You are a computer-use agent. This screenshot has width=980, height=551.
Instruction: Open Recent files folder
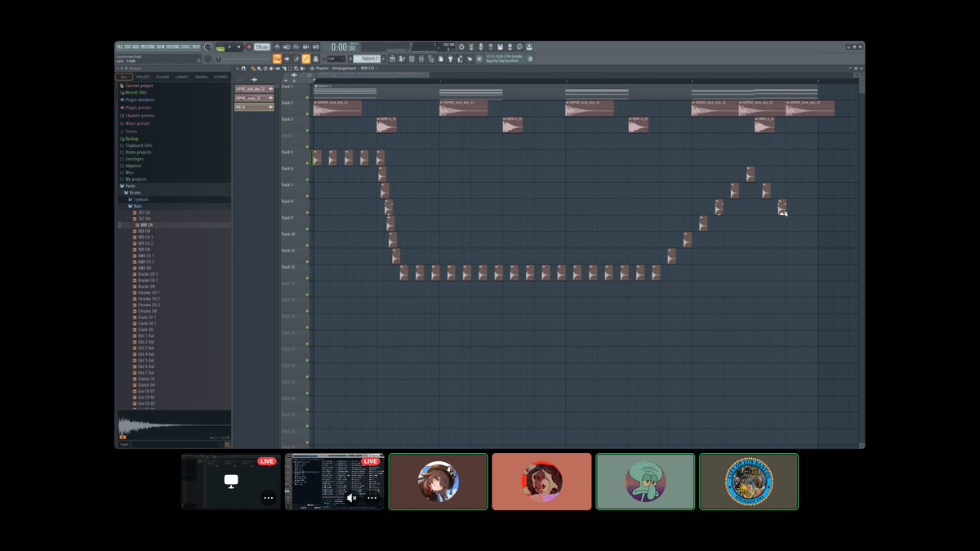(x=136, y=92)
